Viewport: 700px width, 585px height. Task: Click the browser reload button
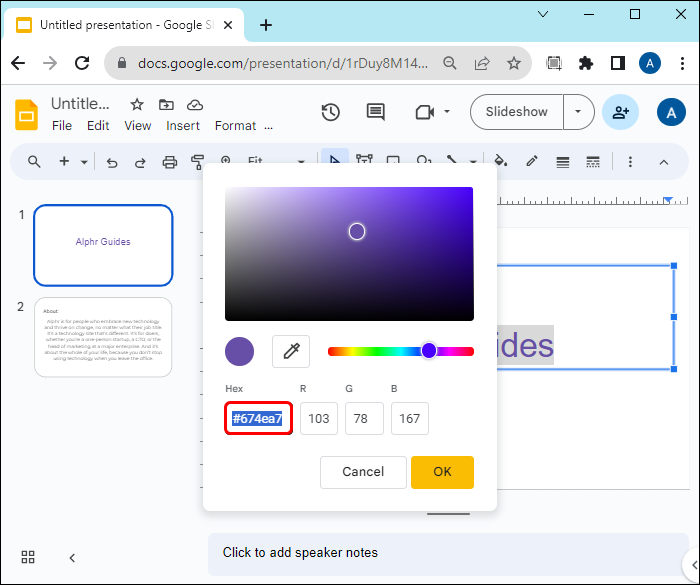coord(82,63)
